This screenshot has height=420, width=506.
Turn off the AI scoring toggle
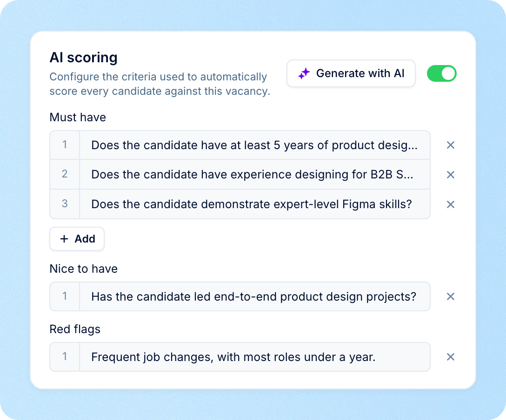441,73
